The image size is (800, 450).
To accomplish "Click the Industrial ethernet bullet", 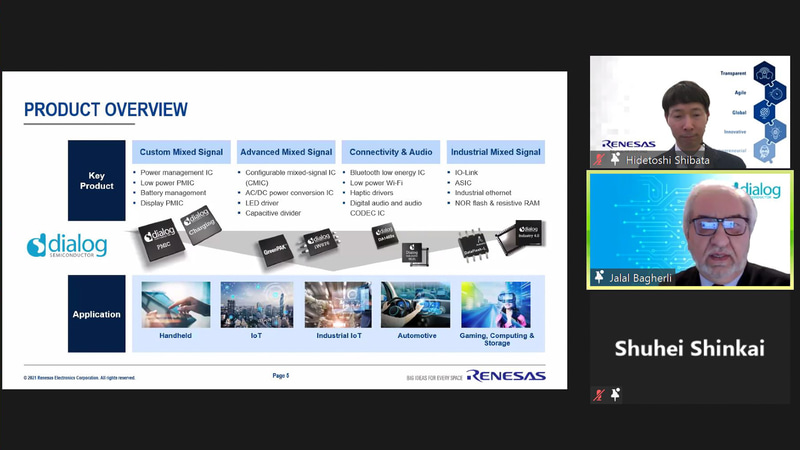I will tap(483, 193).
